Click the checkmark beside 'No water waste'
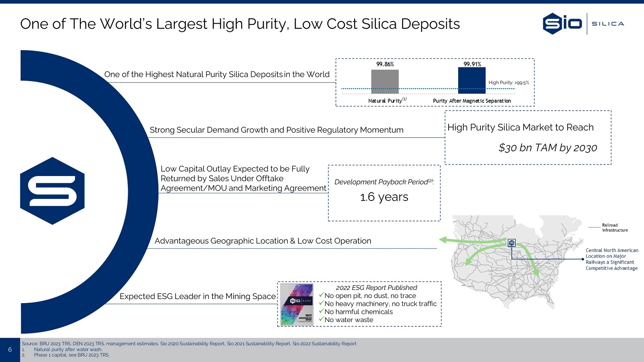The height and width of the screenshot is (362, 644). (x=321, y=319)
